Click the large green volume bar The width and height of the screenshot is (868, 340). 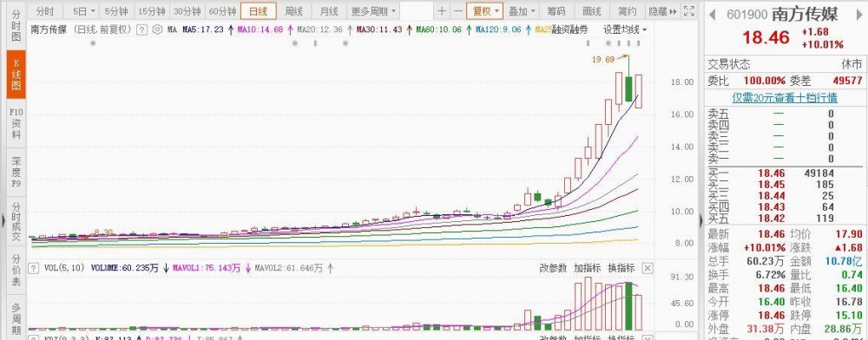(x=628, y=306)
